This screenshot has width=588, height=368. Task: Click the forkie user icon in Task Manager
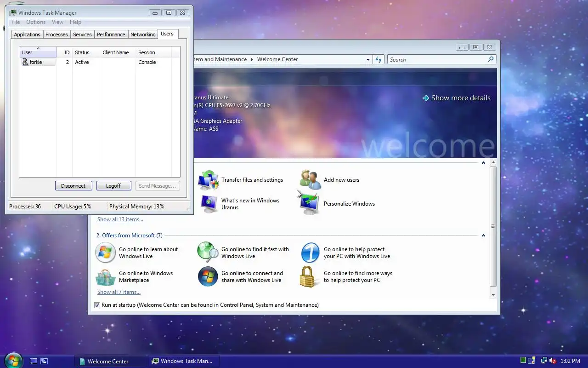25,62
